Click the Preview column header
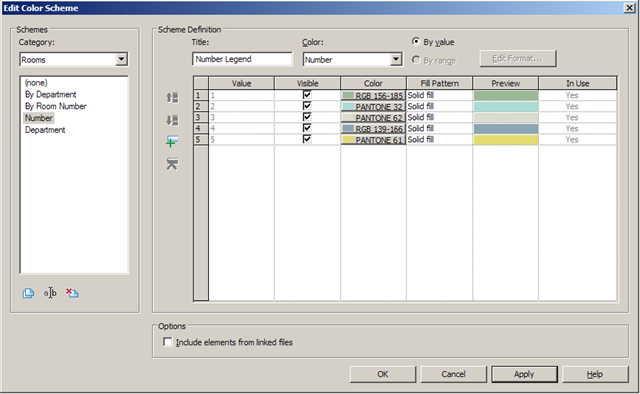This screenshot has width=640, height=394. (505, 83)
